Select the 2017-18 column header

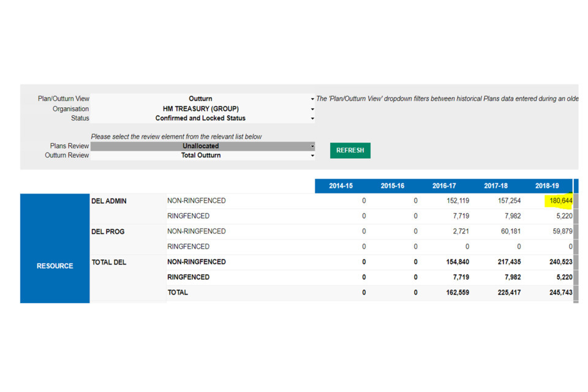[x=495, y=186]
